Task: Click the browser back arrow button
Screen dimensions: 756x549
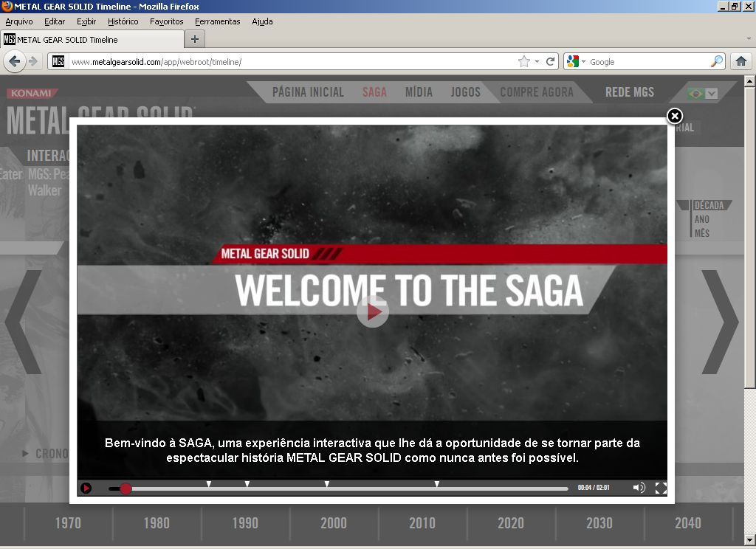Action: tap(14, 61)
